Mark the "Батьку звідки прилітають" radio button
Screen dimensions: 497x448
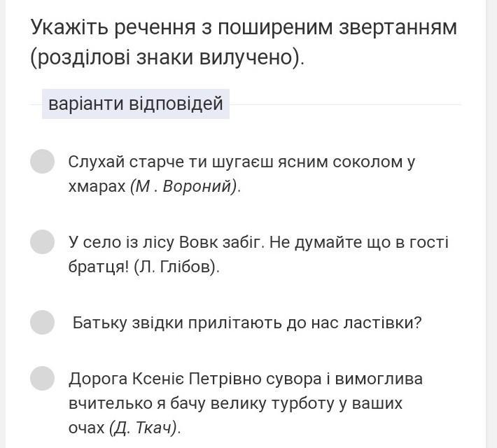click(x=43, y=323)
